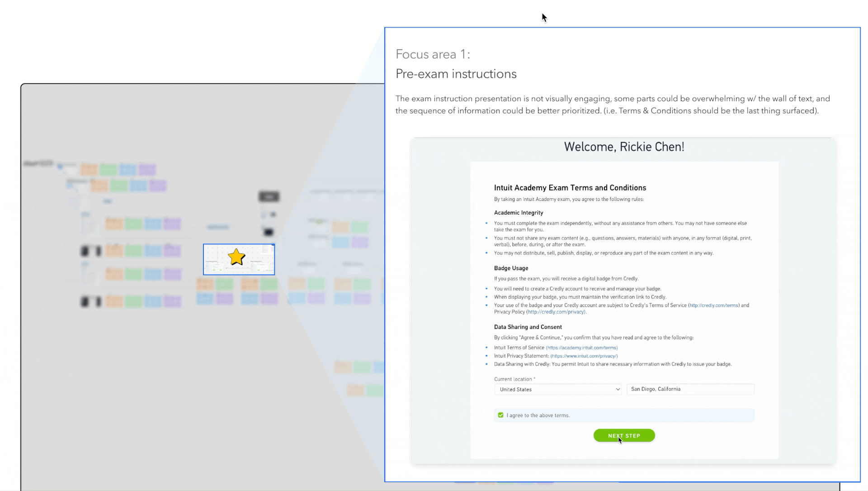Uncheck the "I agree to the above terms" checkbox
Viewport: 868px width, 491px height.
[x=500, y=415]
